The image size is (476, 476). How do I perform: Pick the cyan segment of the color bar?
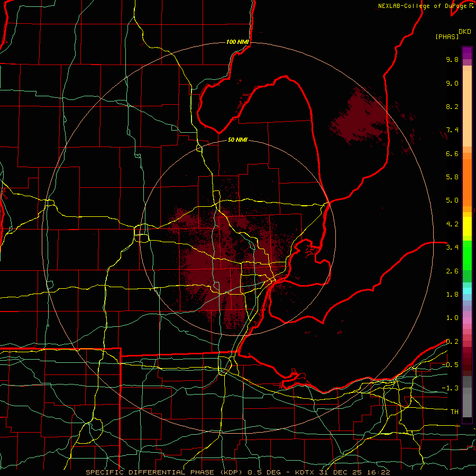tap(467, 291)
